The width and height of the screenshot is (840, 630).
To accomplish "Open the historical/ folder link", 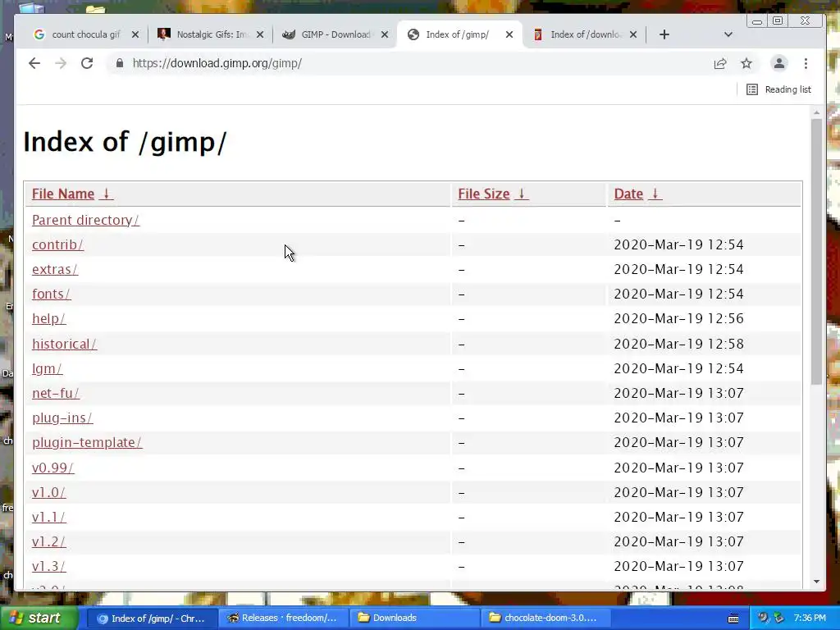I will 64,344.
